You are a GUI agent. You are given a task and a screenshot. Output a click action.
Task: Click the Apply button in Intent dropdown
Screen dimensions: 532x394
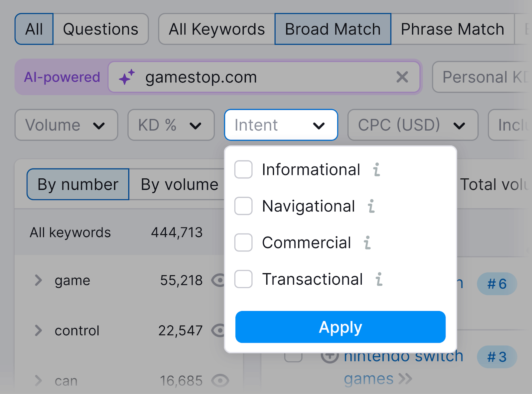tap(340, 327)
